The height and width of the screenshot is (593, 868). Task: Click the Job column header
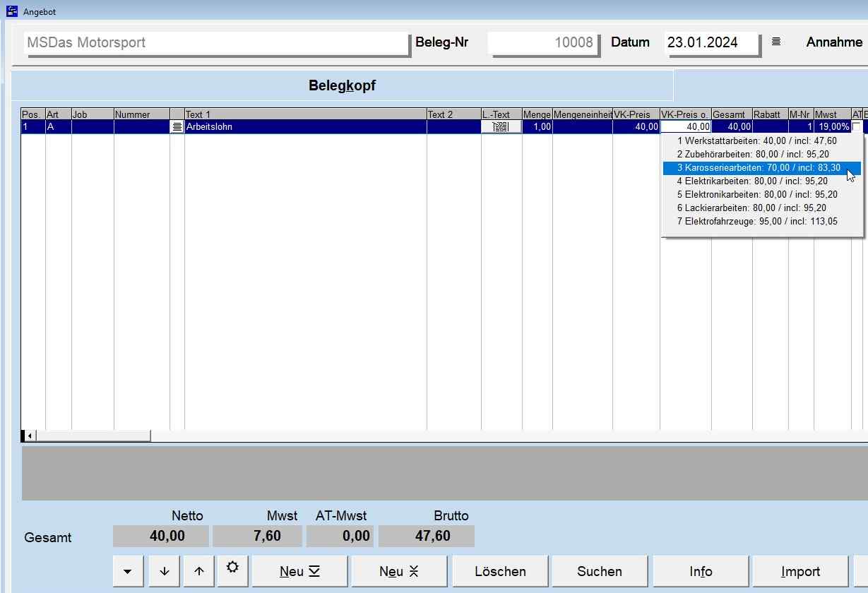93,114
